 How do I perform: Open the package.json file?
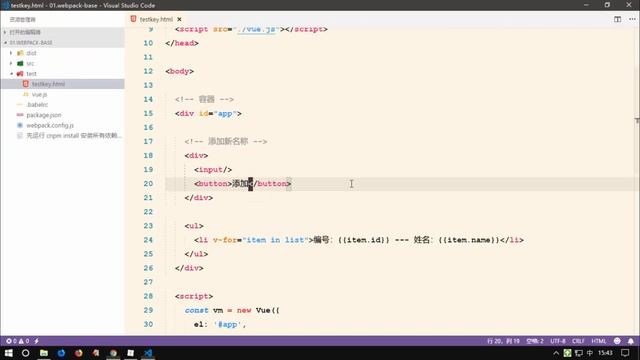(44, 115)
